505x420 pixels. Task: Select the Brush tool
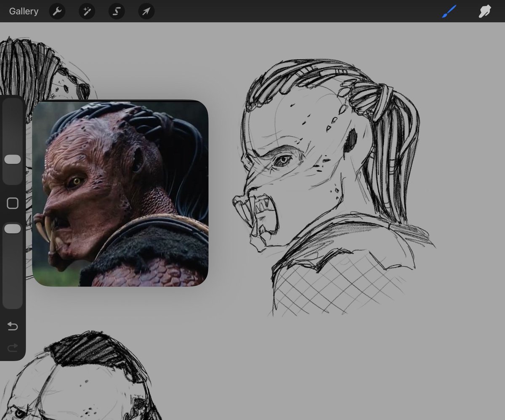click(449, 11)
